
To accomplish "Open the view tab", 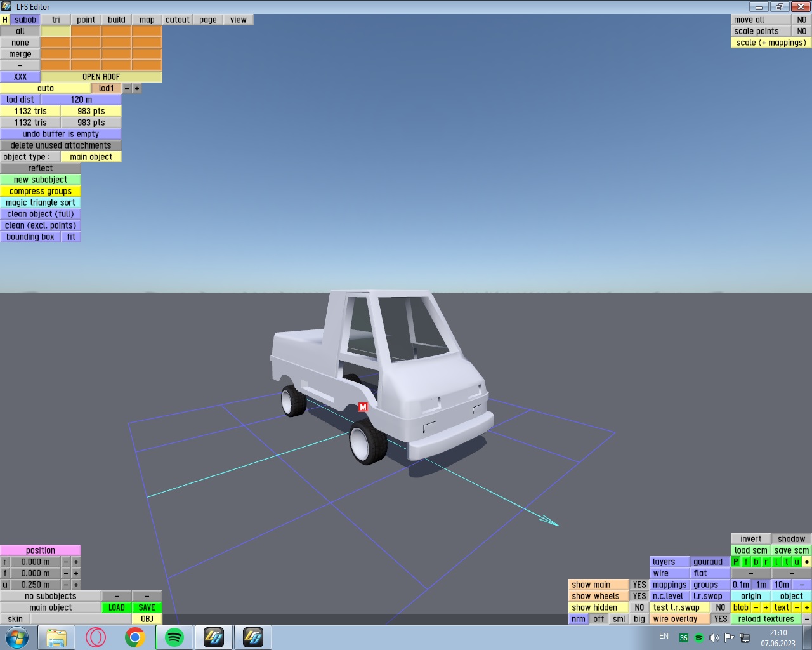I will tap(239, 20).
